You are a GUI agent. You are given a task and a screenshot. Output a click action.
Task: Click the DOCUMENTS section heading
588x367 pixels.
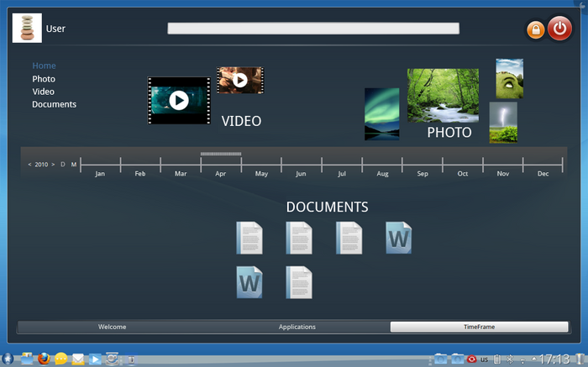click(x=327, y=207)
